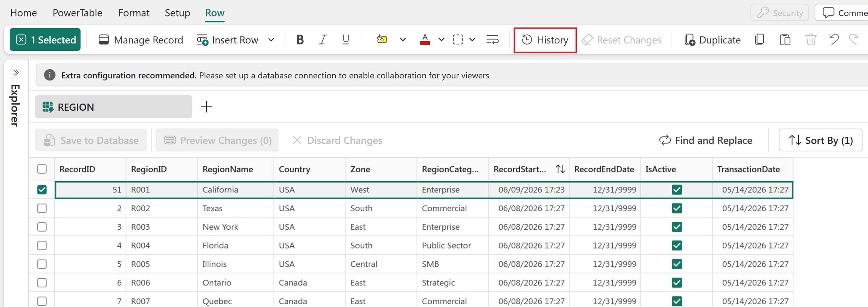Click the RegionName column header
The width and height of the screenshot is (868, 307).
point(235,169)
